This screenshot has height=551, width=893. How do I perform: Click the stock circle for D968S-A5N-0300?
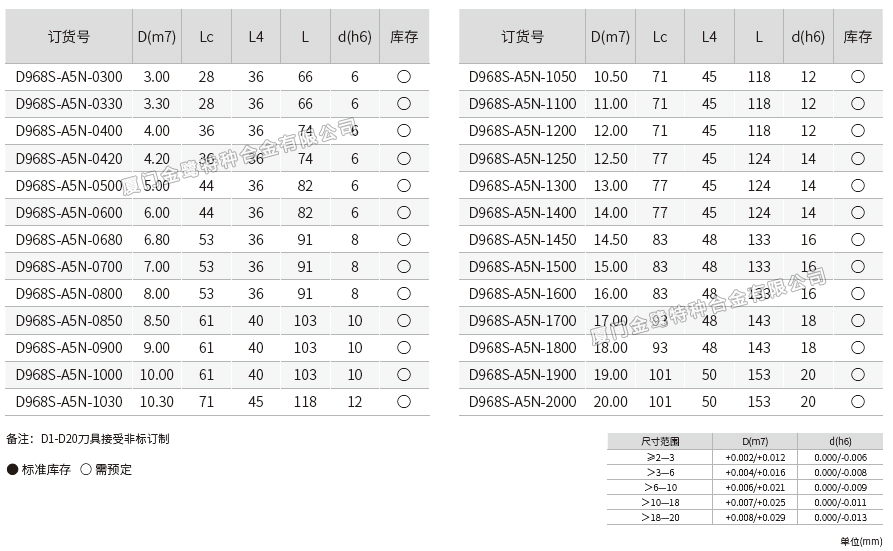tap(404, 77)
